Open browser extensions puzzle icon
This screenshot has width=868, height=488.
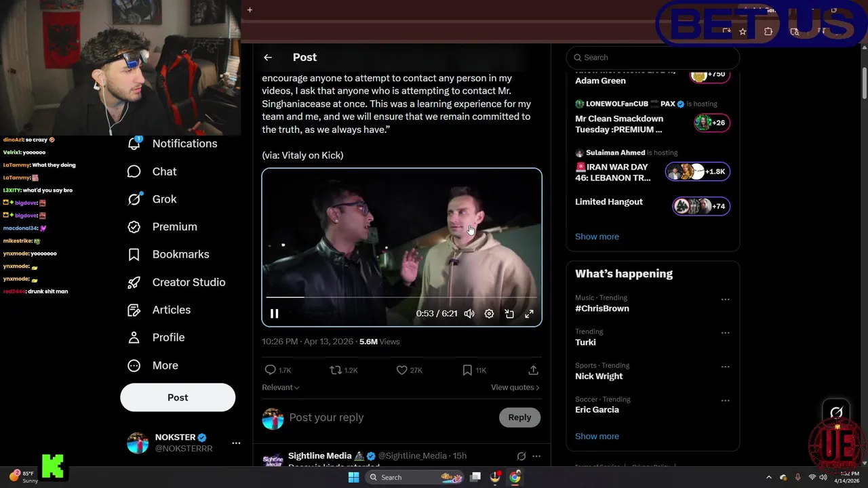click(768, 31)
